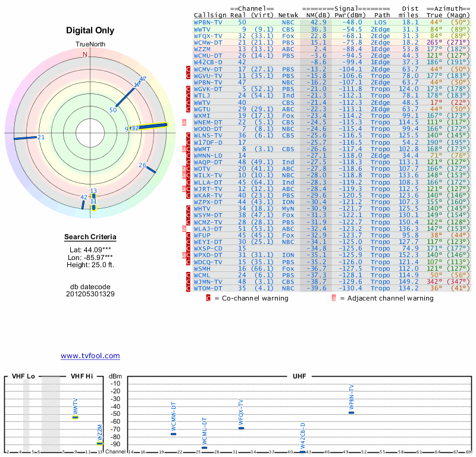Click channel 50 marker on radar plot
The height and width of the screenshot is (457, 476).
pos(113,110)
